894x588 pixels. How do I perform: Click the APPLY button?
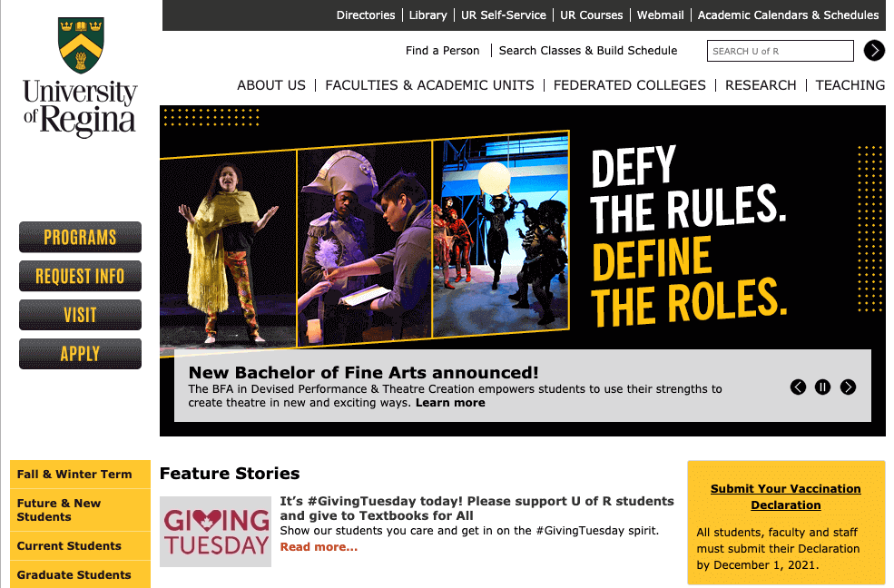click(81, 354)
